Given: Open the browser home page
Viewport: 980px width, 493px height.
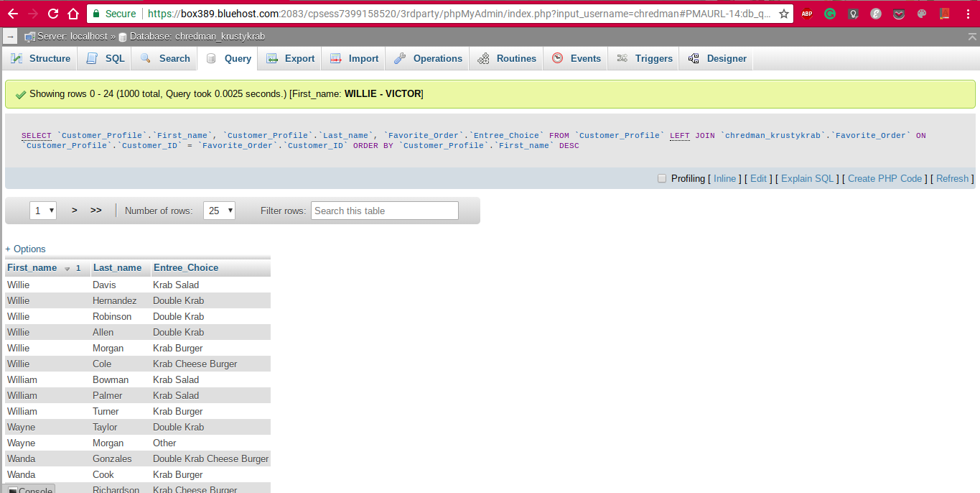Looking at the screenshot, I should point(73,14).
